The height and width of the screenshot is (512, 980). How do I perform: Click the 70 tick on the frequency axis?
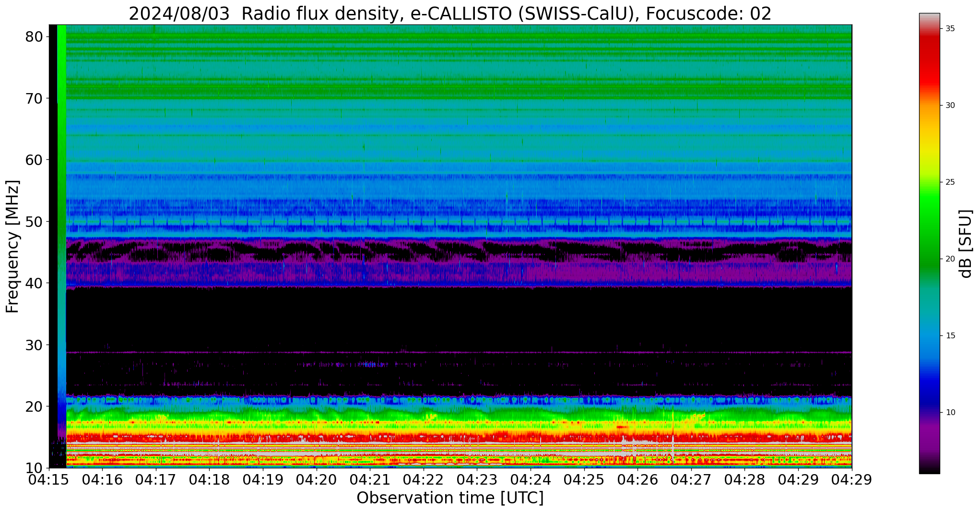(x=34, y=98)
